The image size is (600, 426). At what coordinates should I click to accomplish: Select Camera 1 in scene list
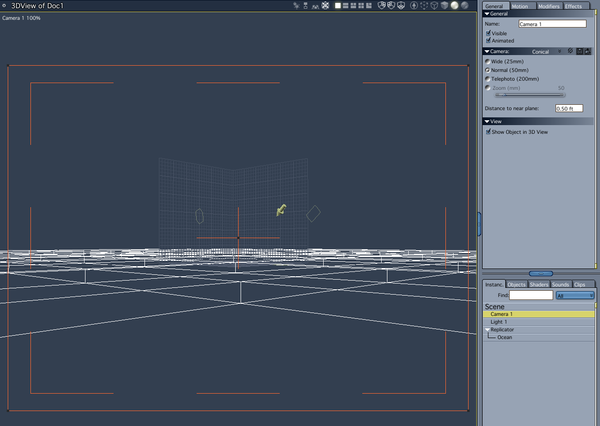pos(539,314)
